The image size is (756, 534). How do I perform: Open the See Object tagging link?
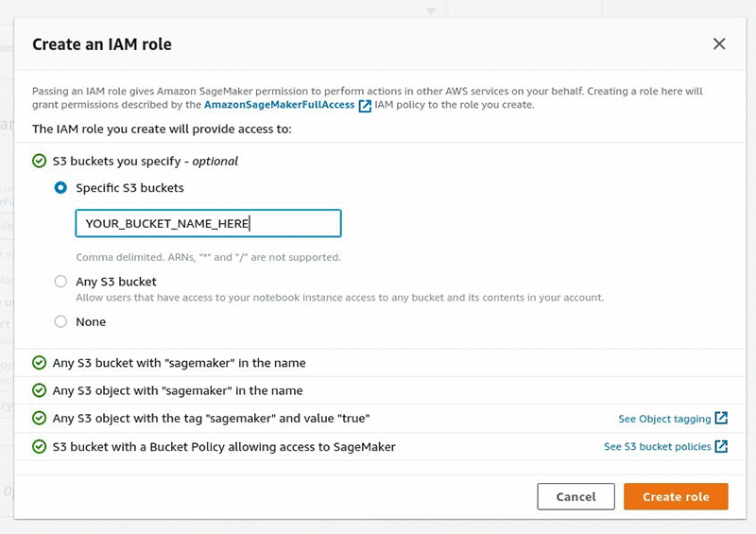tap(663, 419)
